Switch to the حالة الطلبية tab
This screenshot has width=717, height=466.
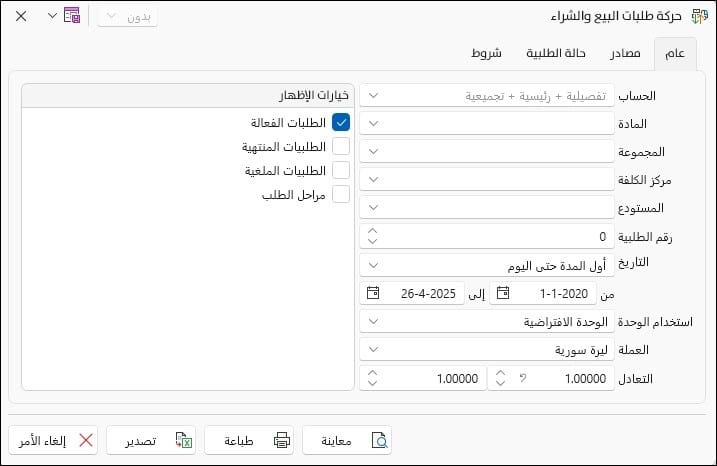point(556,54)
